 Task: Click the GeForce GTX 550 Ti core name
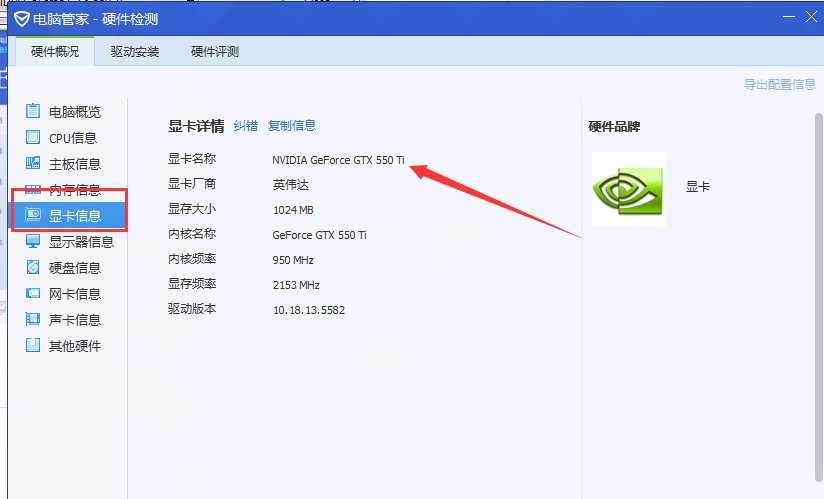(x=319, y=235)
